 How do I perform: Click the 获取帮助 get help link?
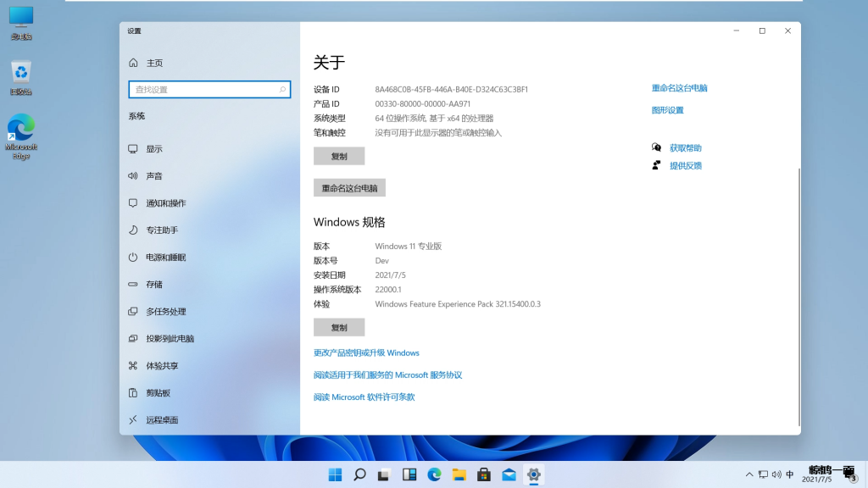(685, 148)
